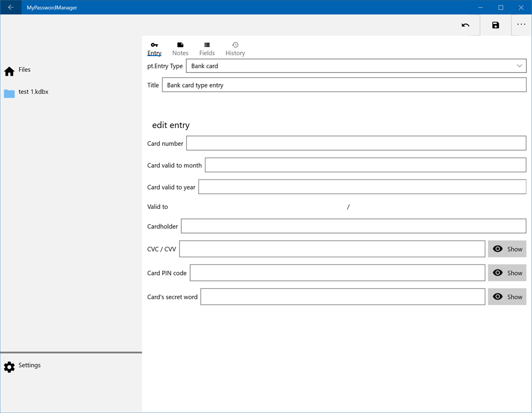Open the undo icon in the toolbar

[x=465, y=25]
